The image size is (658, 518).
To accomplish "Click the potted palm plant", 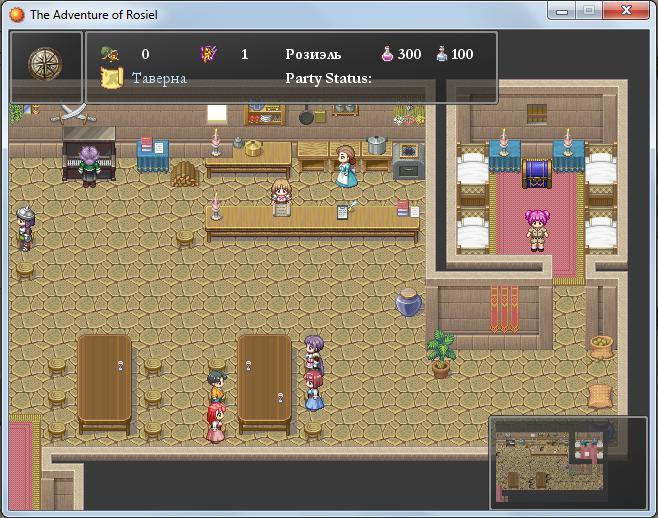I will click(441, 353).
